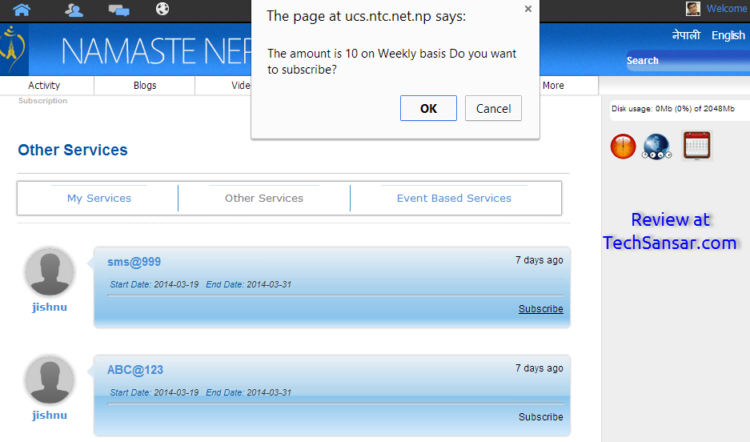Confirm subscription with OK button
The width and height of the screenshot is (750, 442).
coord(428,109)
